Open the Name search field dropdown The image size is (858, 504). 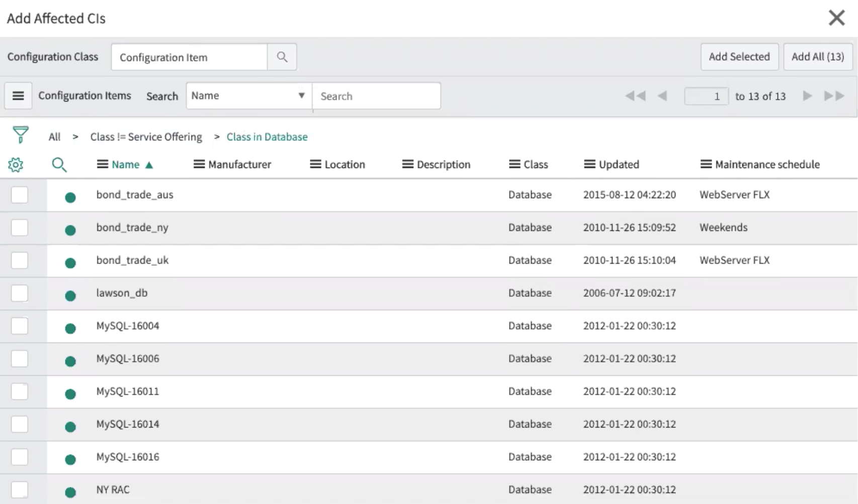pos(249,96)
